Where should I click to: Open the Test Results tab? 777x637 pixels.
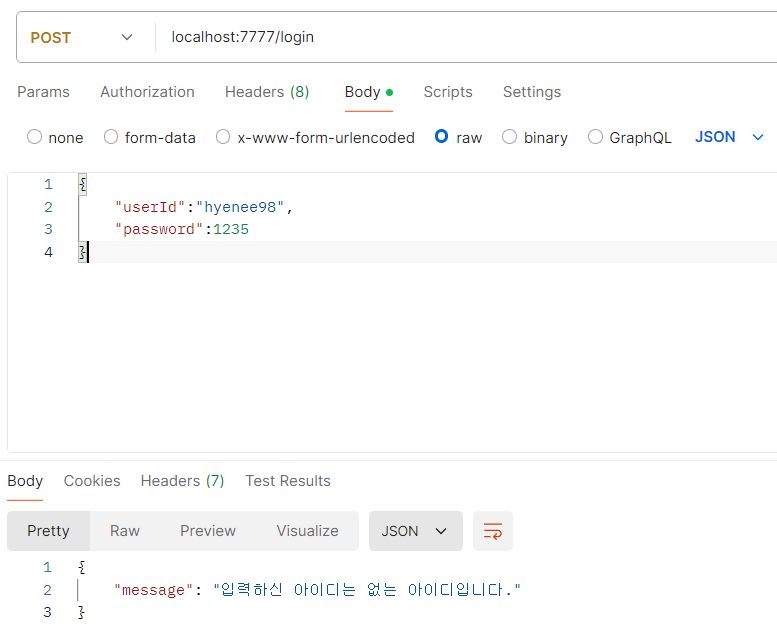[287, 481]
